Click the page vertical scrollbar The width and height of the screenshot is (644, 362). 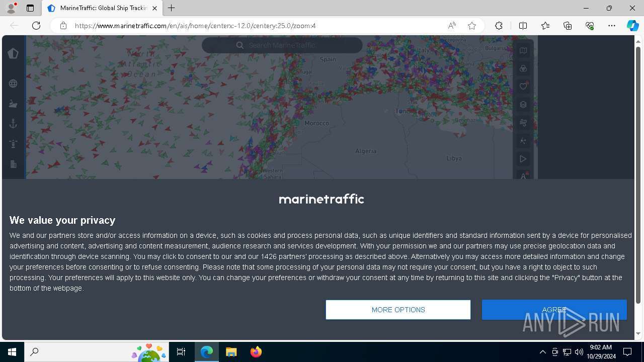tap(638, 175)
